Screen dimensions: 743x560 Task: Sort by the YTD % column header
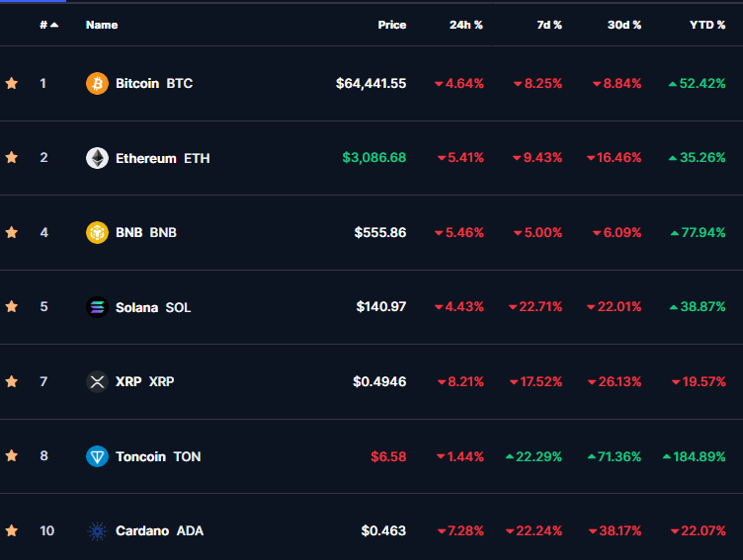(x=706, y=25)
